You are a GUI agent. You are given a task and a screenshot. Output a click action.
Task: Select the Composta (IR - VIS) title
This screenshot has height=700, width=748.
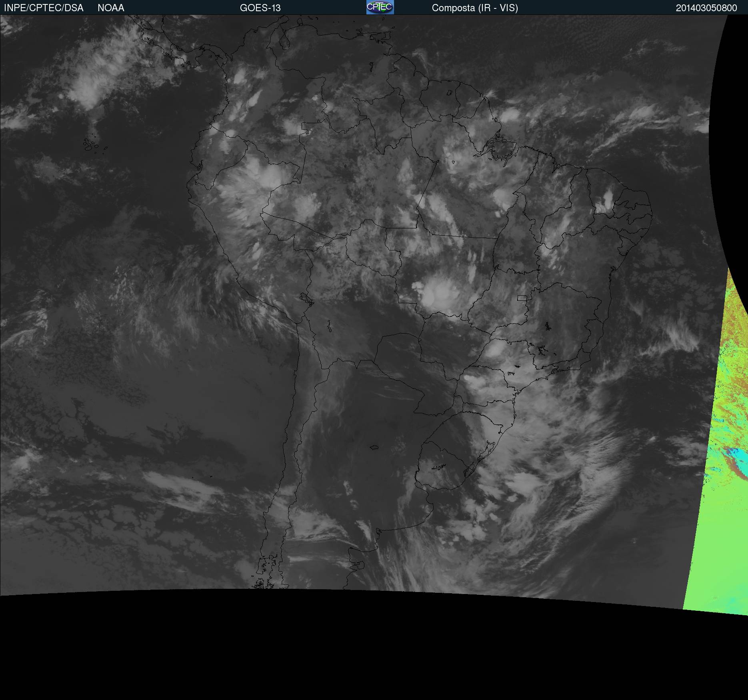point(475,8)
